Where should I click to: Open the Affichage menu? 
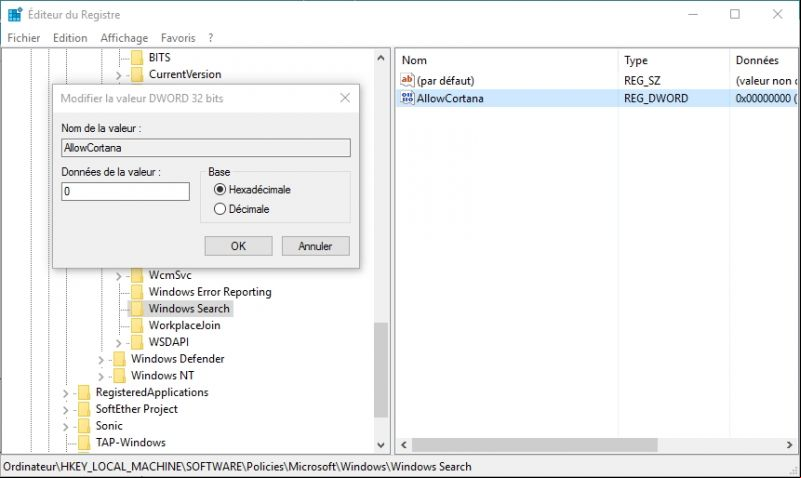coord(124,38)
